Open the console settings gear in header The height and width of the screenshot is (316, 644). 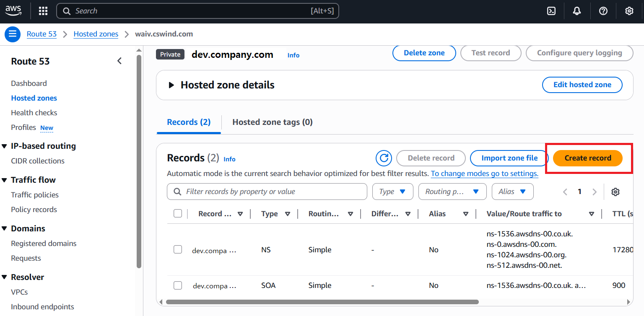(x=629, y=11)
